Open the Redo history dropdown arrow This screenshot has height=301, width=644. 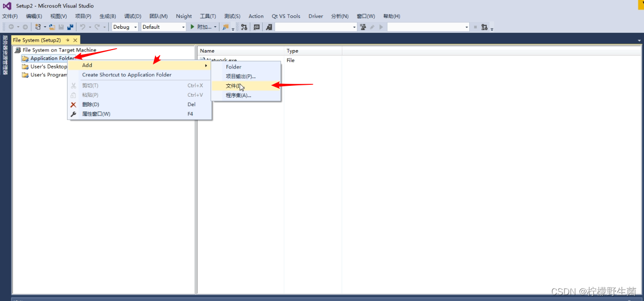[x=105, y=27]
